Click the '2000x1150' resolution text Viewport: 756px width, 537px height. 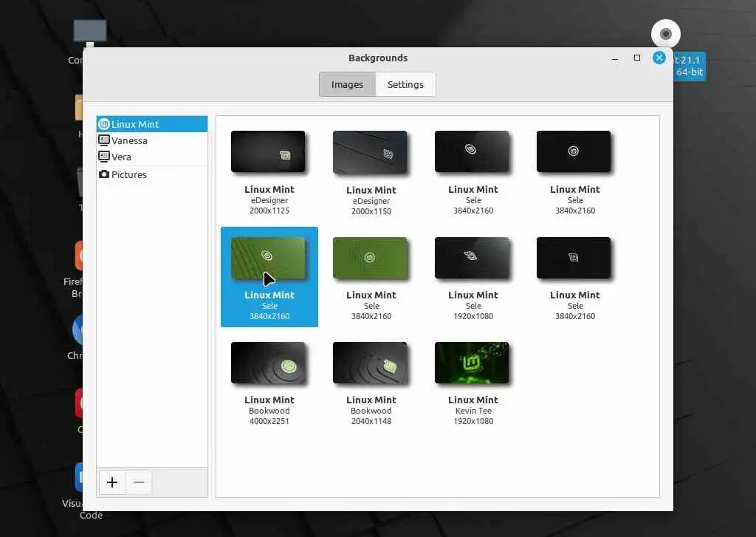tap(371, 211)
